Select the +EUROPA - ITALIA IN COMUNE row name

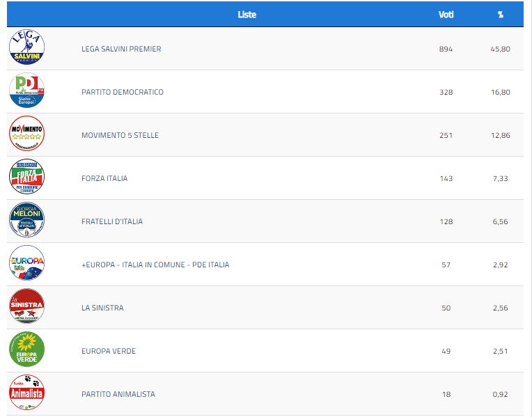pos(155,265)
